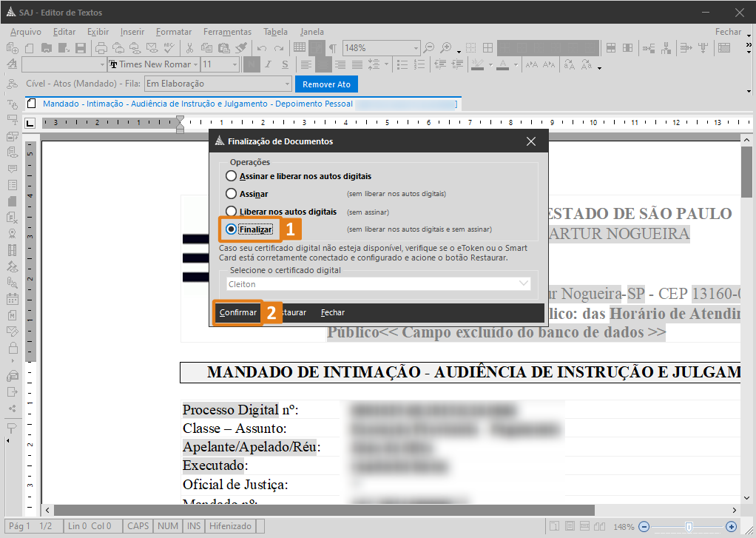
Task: Click the calendar icon in left sidebar
Action: point(12,299)
